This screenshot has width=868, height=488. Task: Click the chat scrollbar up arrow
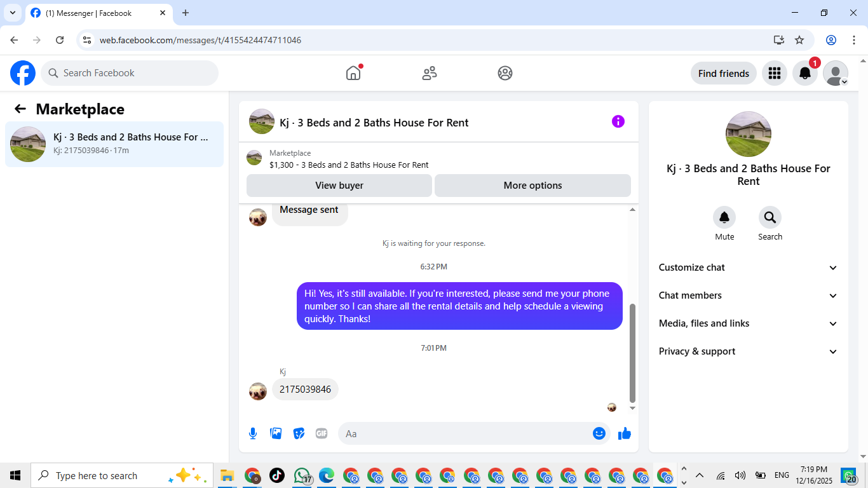pyautogui.click(x=632, y=209)
